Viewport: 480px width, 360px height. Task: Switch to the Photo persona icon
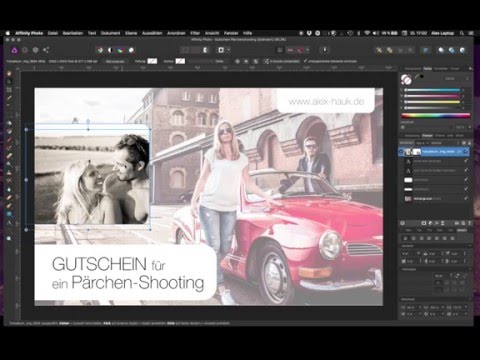[x=14, y=50]
